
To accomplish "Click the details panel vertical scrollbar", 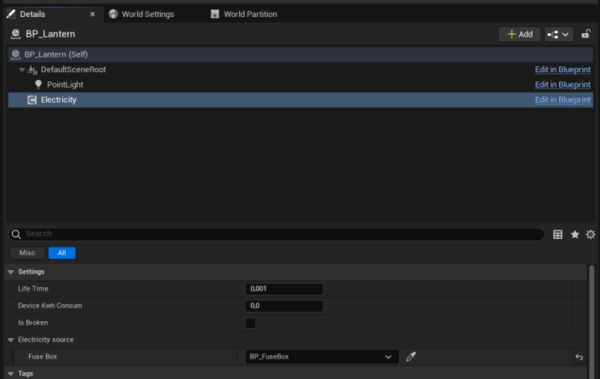I will (x=592, y=322).
